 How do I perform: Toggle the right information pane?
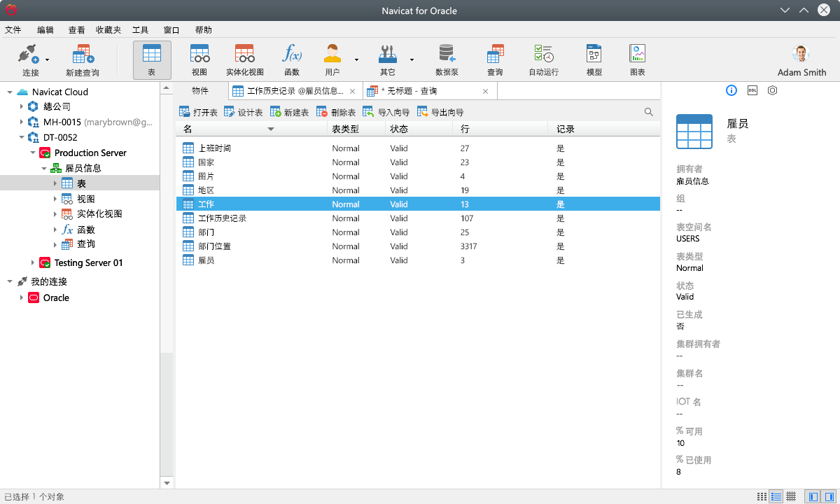pyautogui.click(x=828, y=496)
